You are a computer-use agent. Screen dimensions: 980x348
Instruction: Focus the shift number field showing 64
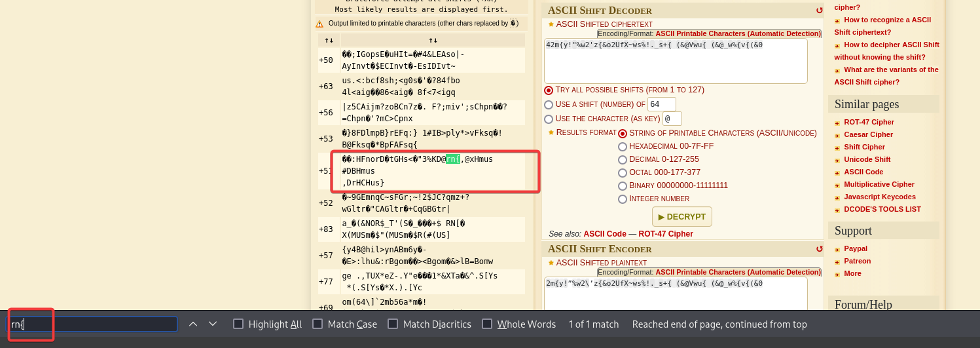coord(661,104)
